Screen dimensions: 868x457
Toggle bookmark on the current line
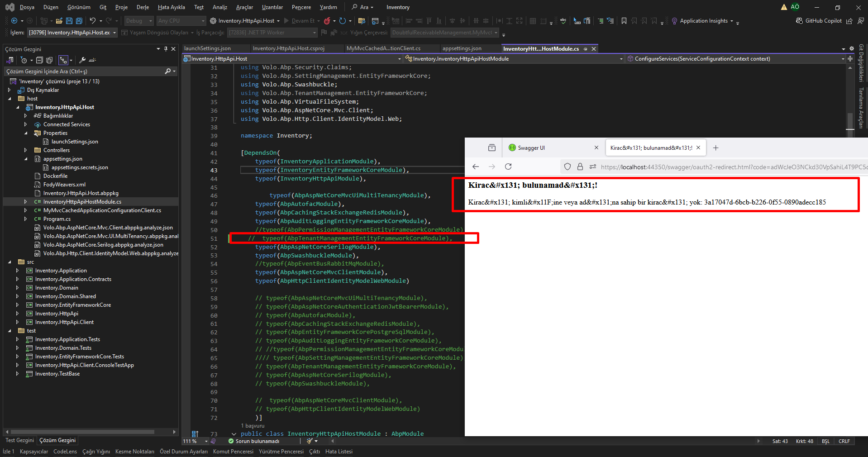(x=624, y=21)
